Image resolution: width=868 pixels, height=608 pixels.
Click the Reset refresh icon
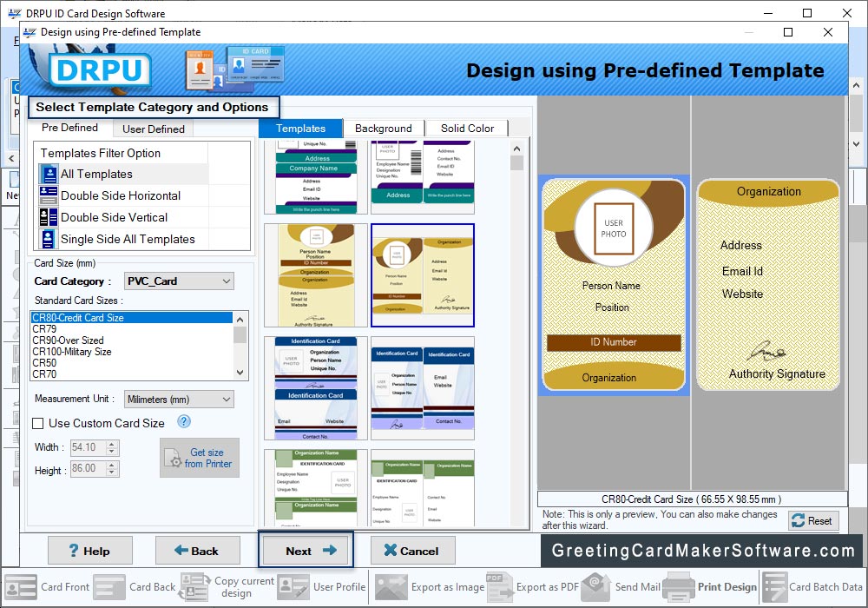[x=799, y=520]
